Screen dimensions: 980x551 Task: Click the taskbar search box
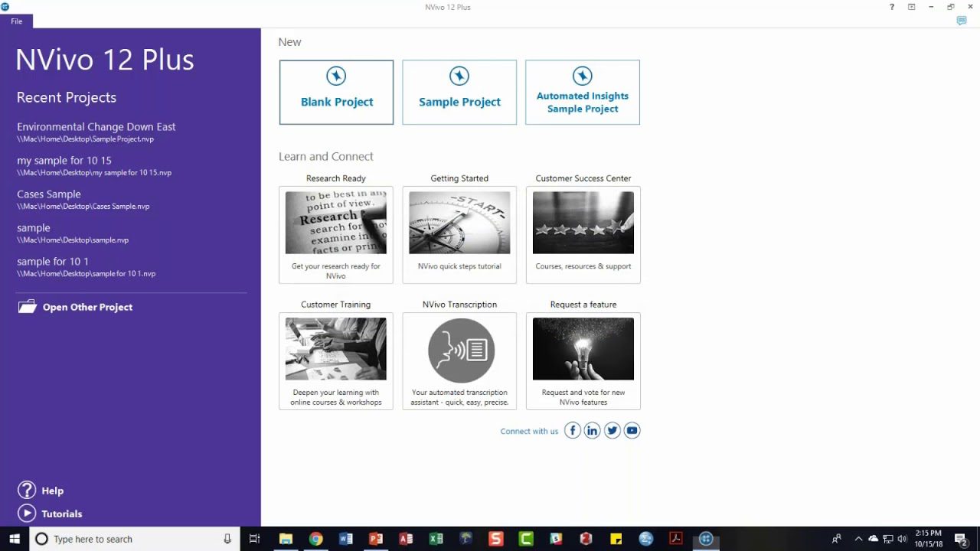[134, 539]
